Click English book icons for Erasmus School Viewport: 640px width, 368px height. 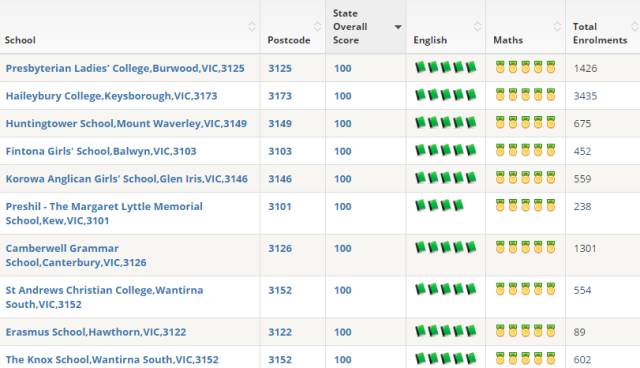(446, 330)
